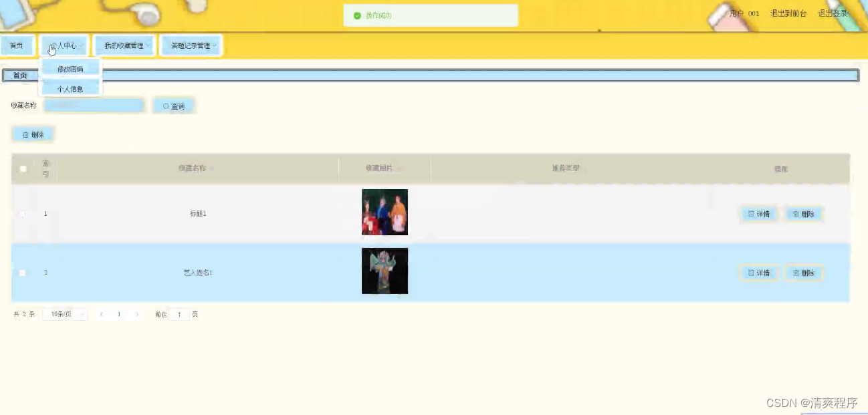Focus the 收藏名称 search field
Viewport: 868px width, 415px height.
(x=94, y=106)
